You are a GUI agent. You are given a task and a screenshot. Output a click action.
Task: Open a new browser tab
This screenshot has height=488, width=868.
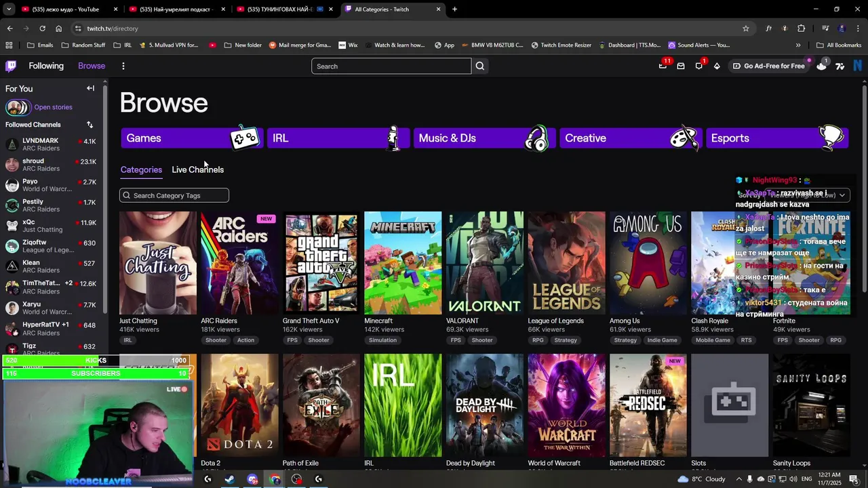[454, 9]
